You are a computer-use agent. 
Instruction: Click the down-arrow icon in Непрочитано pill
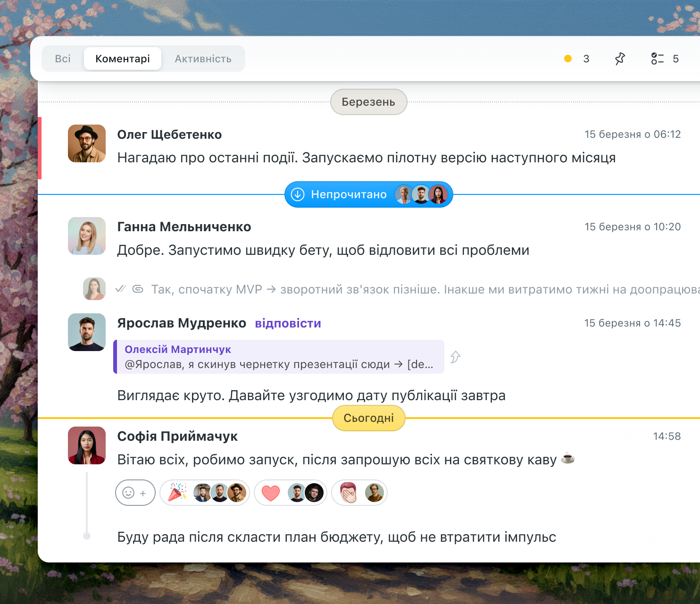coord(298,194)
